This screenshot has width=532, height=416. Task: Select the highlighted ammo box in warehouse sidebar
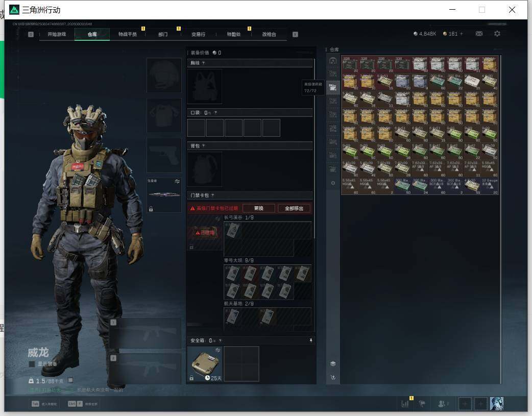pos(333,88)
